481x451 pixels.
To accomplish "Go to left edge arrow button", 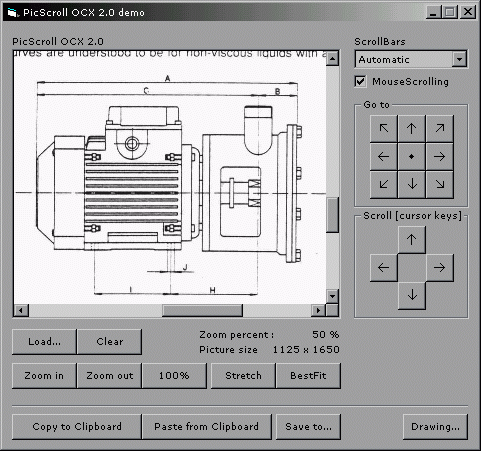I will (384, 157).
